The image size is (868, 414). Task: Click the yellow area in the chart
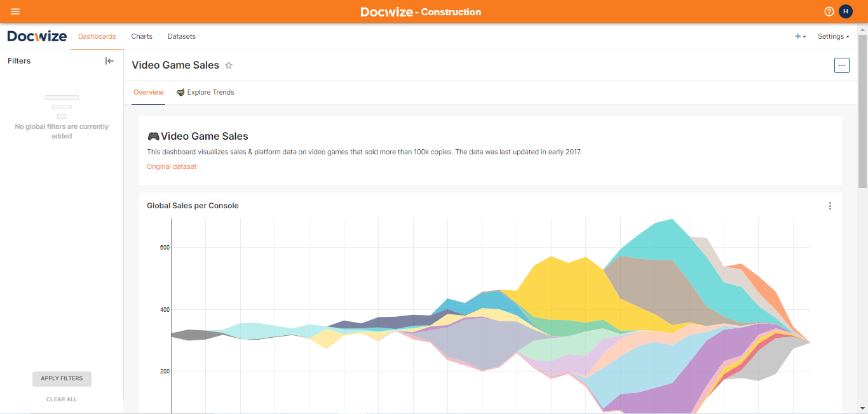point(559,286)
